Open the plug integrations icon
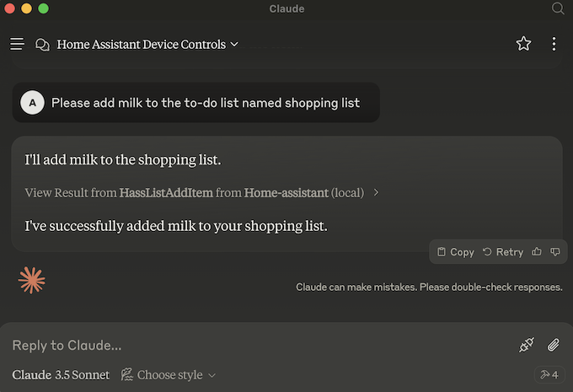This screenshot has height=392, width=573. [x=527, y=345]
